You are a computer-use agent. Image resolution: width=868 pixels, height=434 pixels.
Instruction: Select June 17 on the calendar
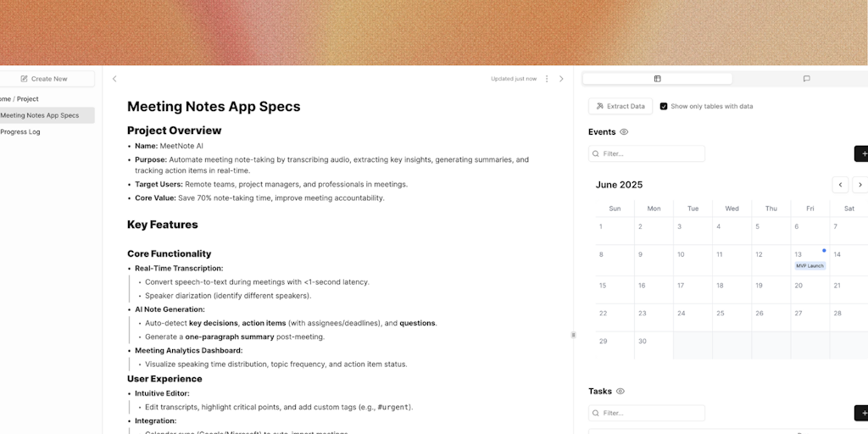click(693, 290)
